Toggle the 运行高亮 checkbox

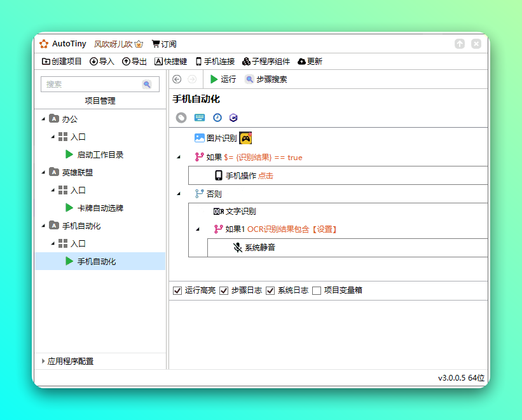click(x=177, y=290)
